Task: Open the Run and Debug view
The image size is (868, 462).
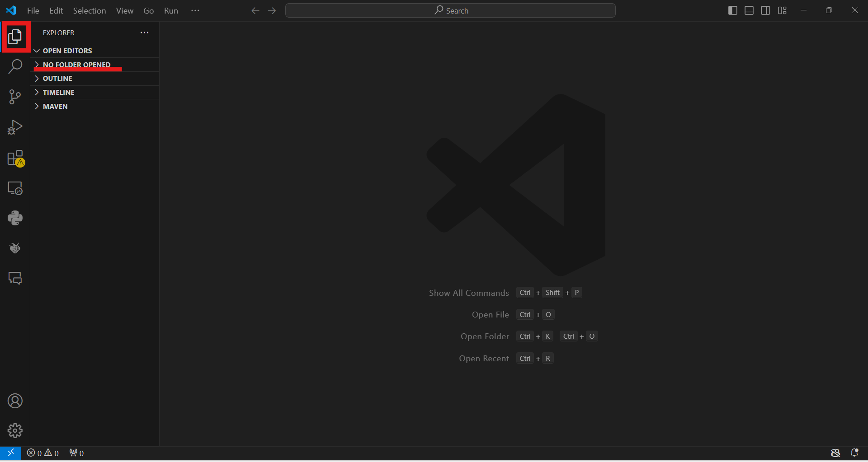Action: tap(15, 127)
